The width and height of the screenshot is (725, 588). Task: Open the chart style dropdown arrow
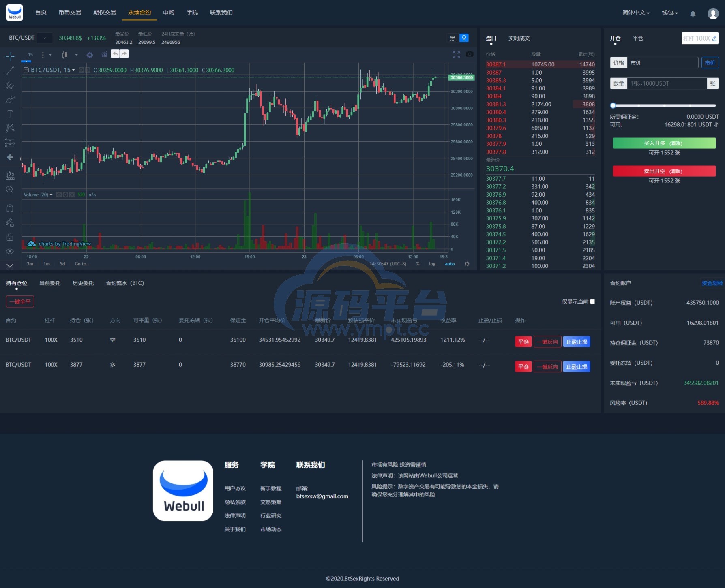click(76, 55)
